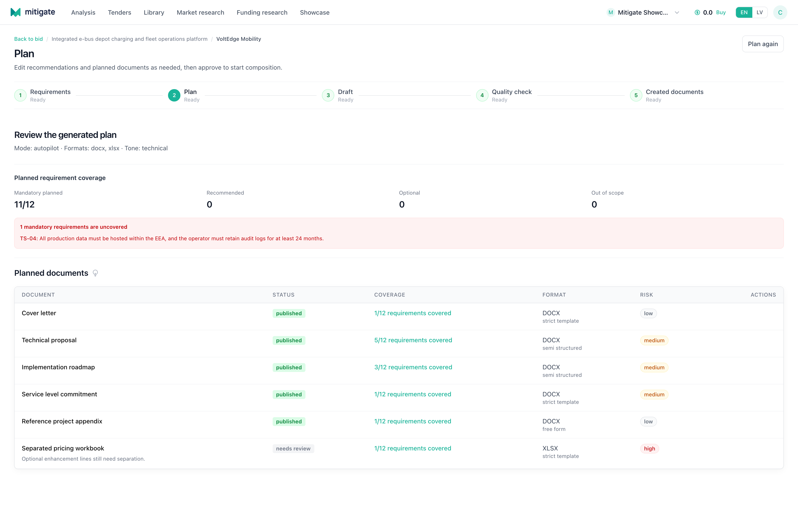Image resolution: width=798 pixels, height=532 pixels.
Task: Go to Funding research
Action: (x=262, y=13)
